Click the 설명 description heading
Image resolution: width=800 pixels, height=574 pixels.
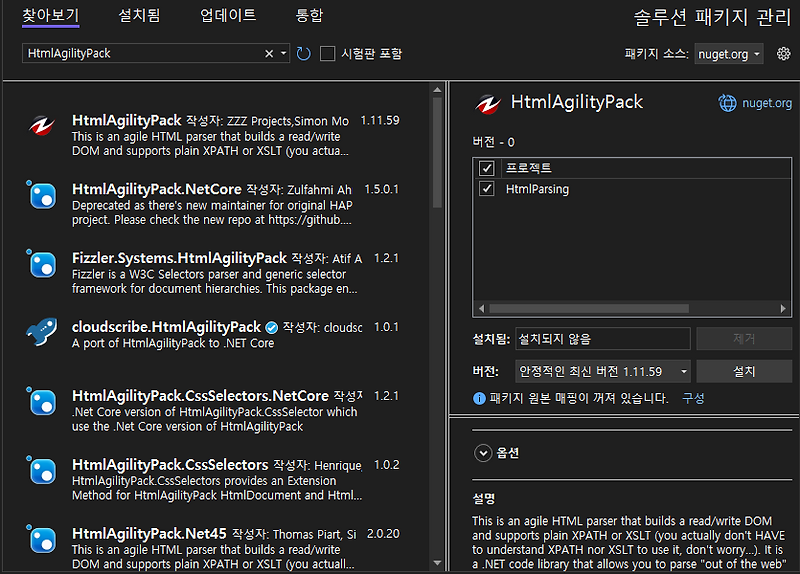(x=484, y=498)
